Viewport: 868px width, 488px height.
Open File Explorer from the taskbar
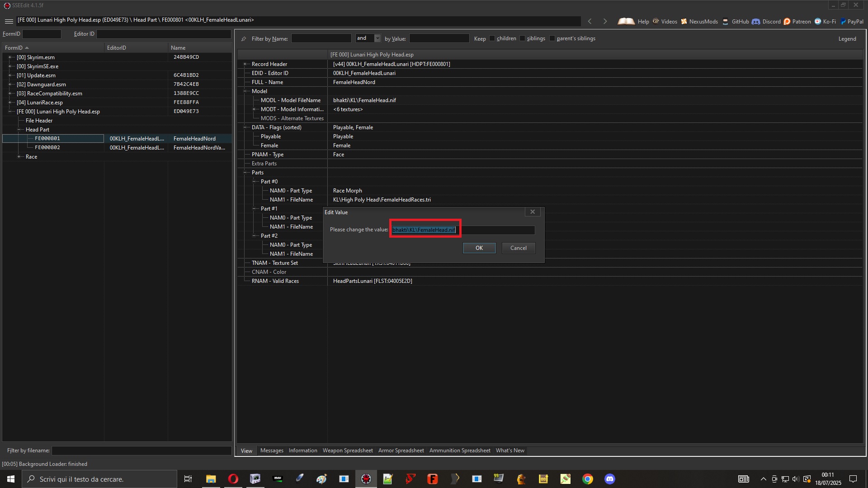(x=211, y=479)
